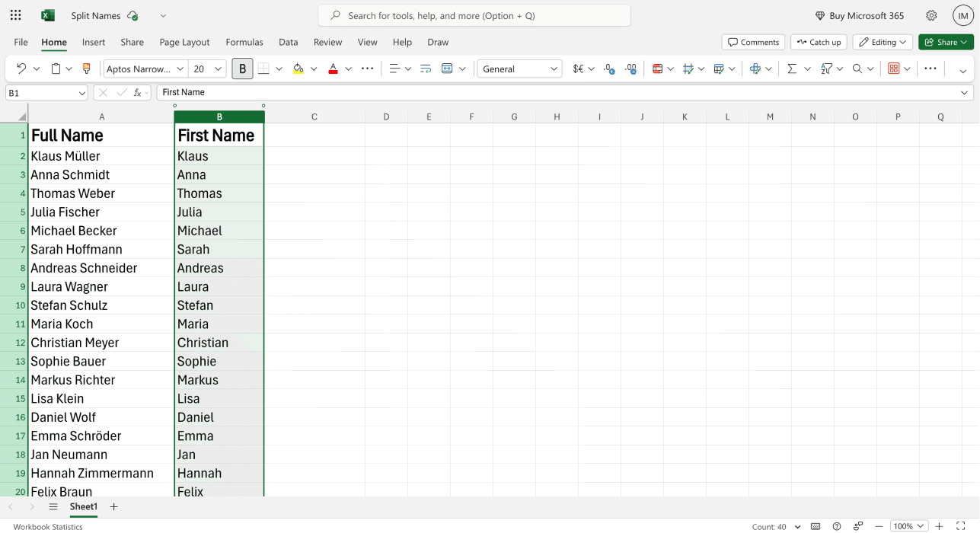The height and width of the screenshot is (533, 980).
Task: Click the Buy Microsoft 365 link
Action: coord(858,14)
